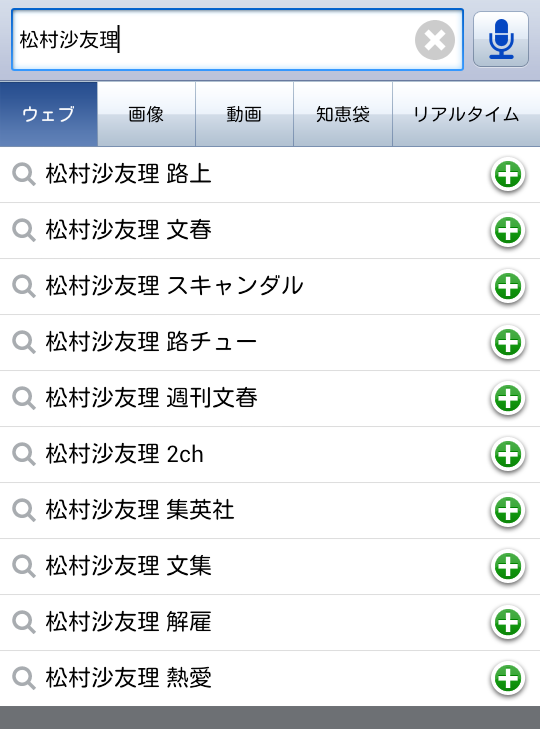The image size is (540, 729).
Task: Tap the microphone voice search icon
Action: click(500, 40)
